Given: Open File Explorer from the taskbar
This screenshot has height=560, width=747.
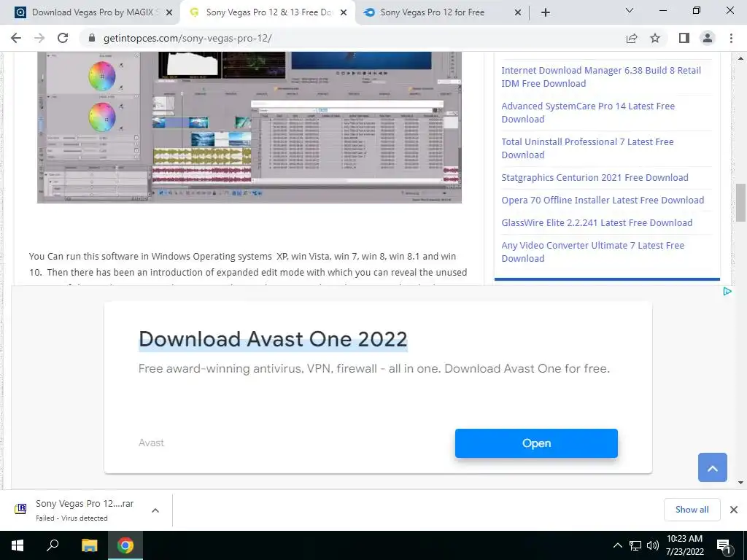Looking at the screenshot, I should (89, 545).
